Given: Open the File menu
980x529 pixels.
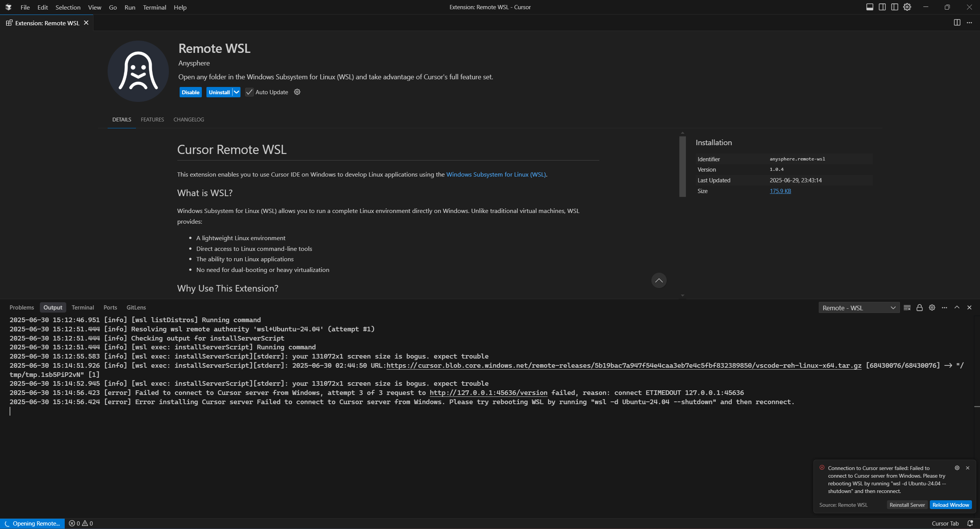Looking at the screenshot, I should [25, 7].
